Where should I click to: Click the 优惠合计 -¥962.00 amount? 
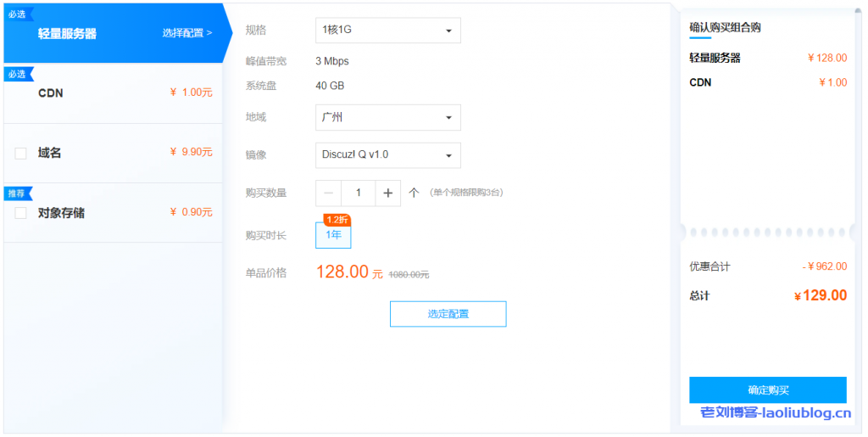(825, 266)
